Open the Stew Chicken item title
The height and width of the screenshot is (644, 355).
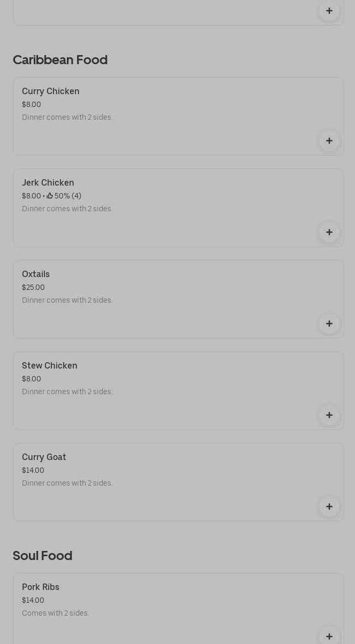coord(50,366)
